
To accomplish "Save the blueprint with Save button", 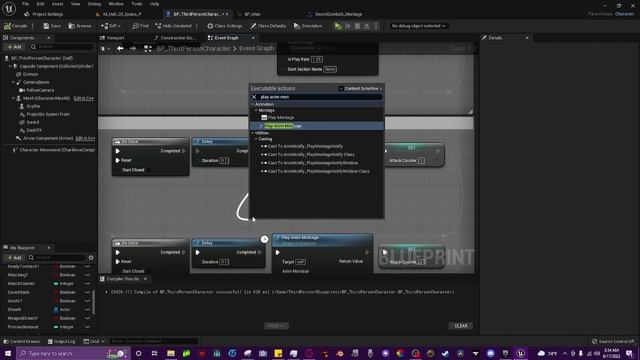I will (52, 26).
